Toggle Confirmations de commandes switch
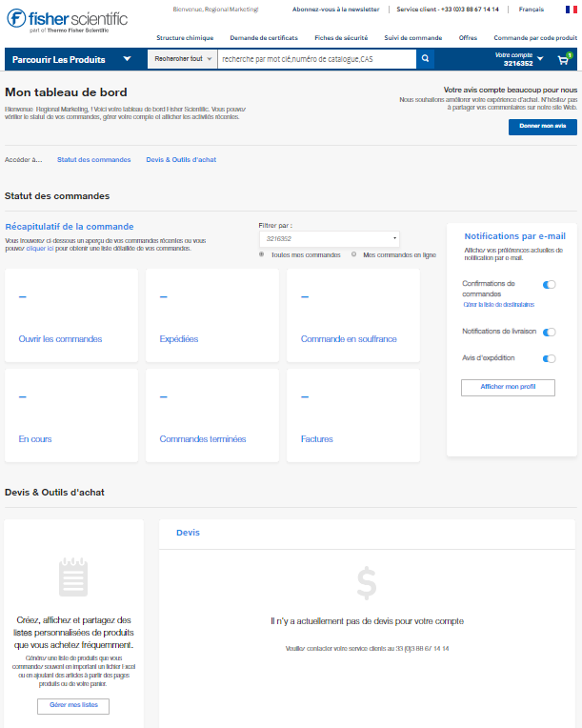The height and width of the screenshot is (728, 582). [549, 285]
